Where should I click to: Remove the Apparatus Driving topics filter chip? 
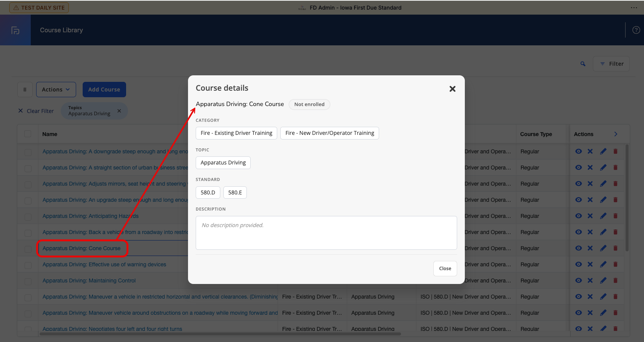click(119, 111)
